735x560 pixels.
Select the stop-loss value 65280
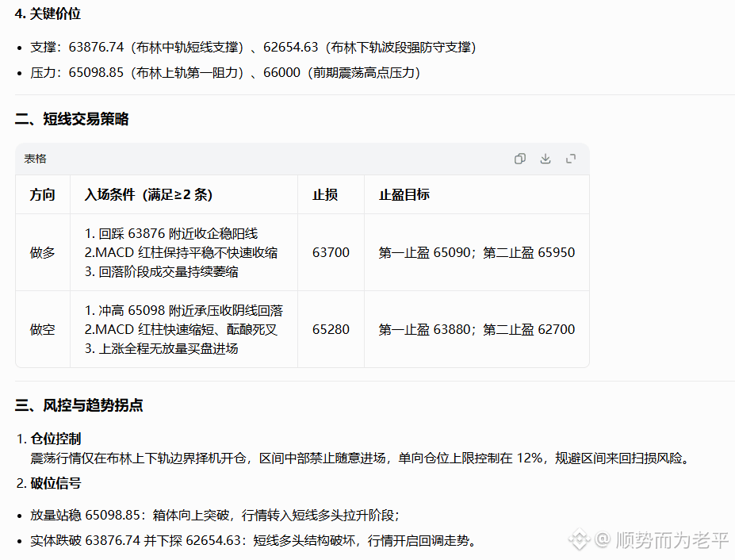pyautogui.click(x=331, y=329)
